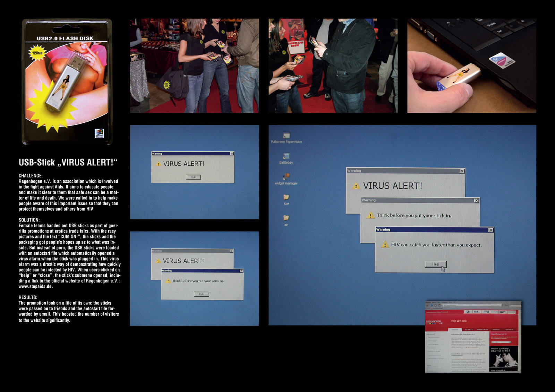The image size is (555, 392).
Task: Select the photo of USB stick plugged into laptop
Action: point(471,66)
